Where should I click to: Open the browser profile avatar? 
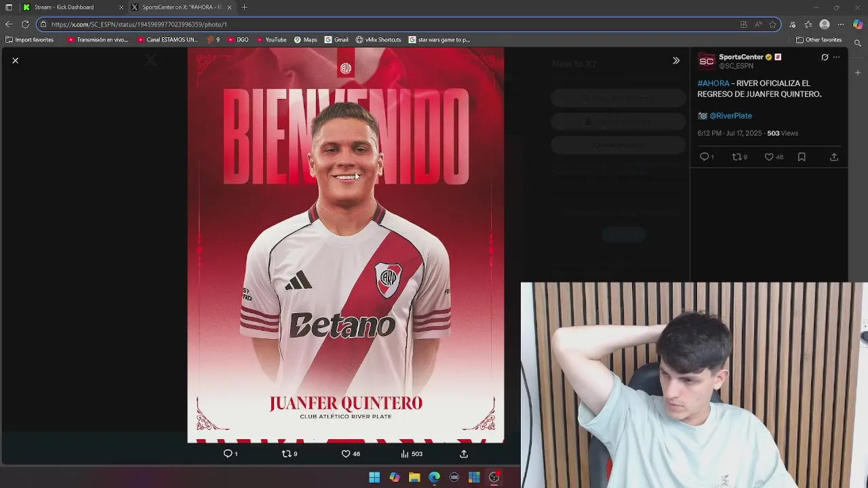pyautogui.click(x=825, y=24)
